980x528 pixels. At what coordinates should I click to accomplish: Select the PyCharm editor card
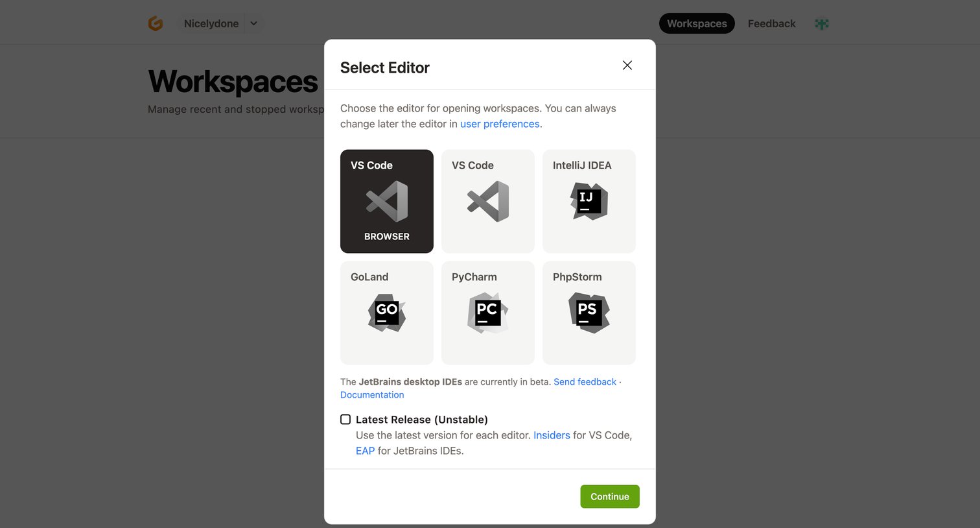488,313
